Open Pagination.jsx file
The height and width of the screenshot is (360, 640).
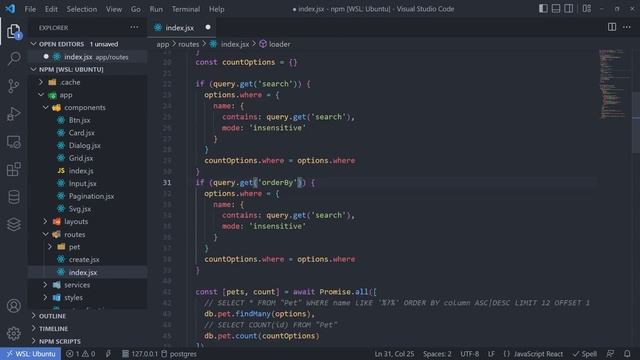click(88, 196)
